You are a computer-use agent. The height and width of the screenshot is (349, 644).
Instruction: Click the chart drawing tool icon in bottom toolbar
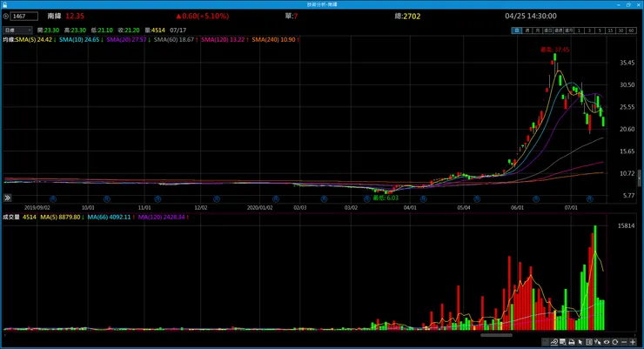pos(554,342)
